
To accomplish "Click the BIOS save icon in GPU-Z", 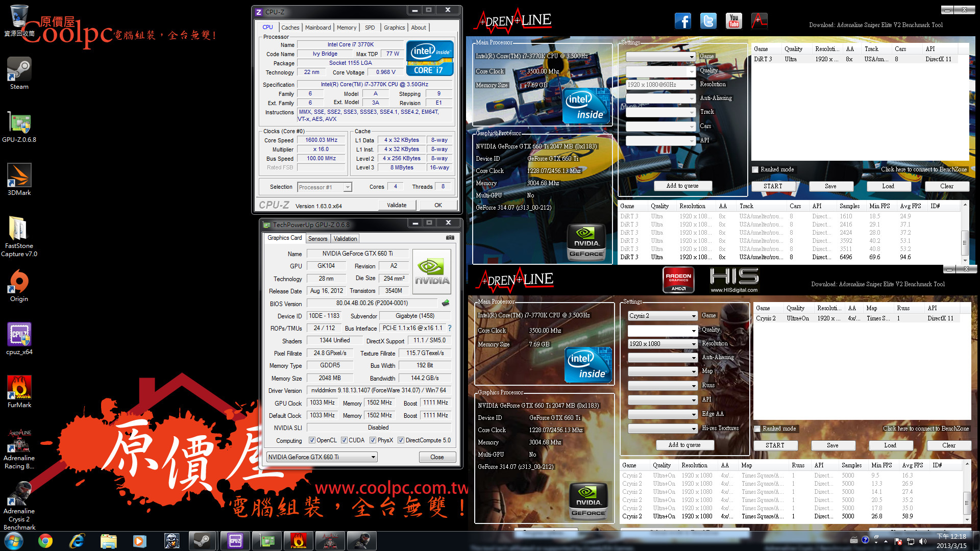I will point(446,303).
